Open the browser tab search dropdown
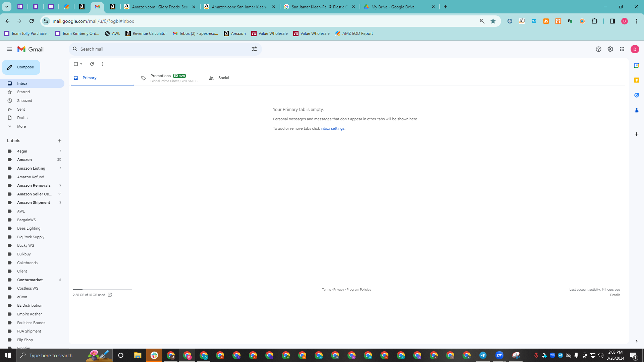The width and height of the screenshot is (644, 362). (6, 7)
